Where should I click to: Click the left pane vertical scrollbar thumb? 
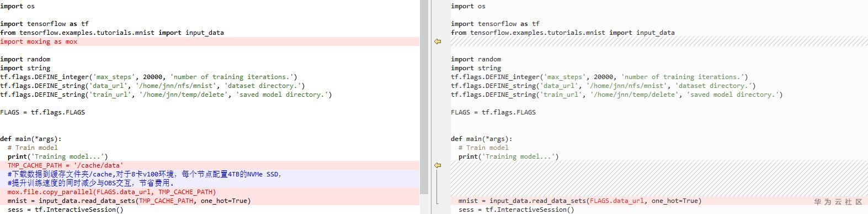(x=424, y=97)
